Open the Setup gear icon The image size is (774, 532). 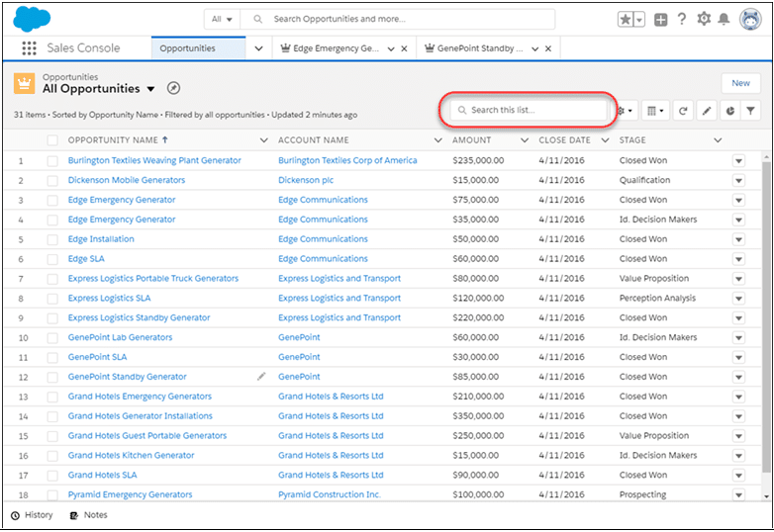click(x=704, y=20)
